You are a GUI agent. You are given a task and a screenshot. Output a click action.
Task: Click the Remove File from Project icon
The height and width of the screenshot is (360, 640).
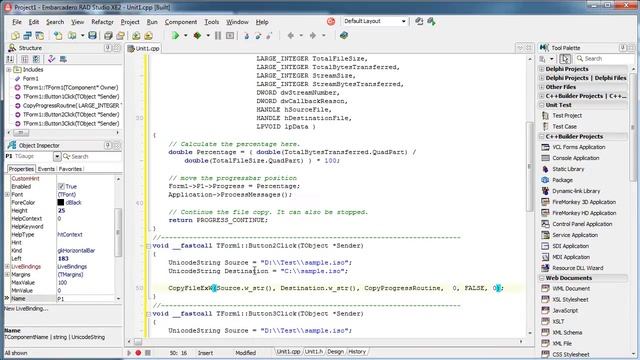pyautogui.click(x=148, y=36)
